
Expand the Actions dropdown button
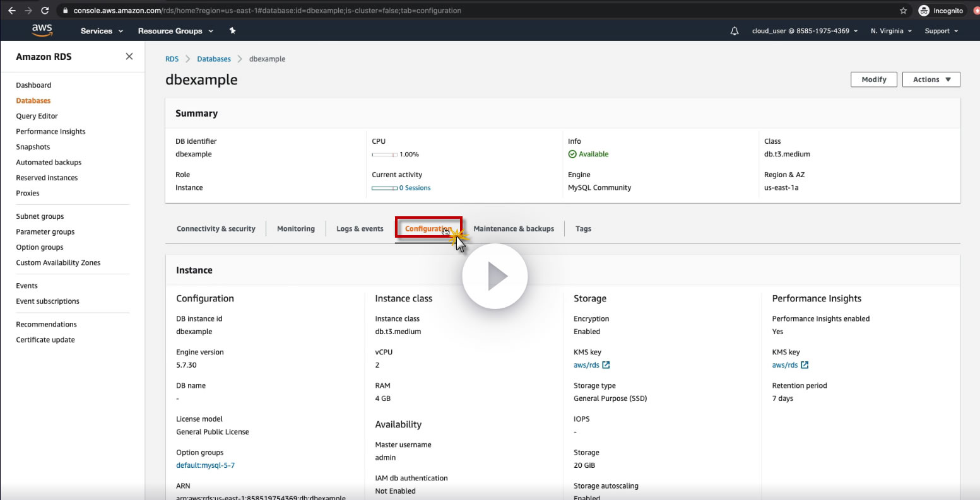point(931,79)
